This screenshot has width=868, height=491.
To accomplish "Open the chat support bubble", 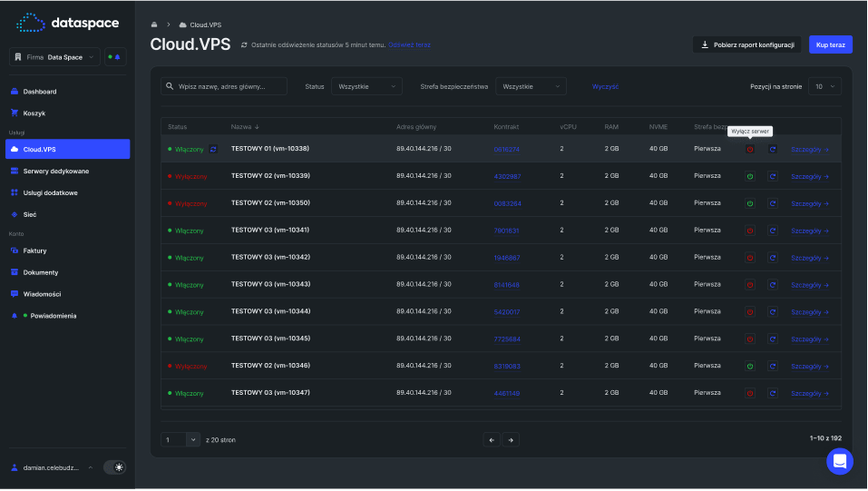I will [x=840, y=462].
